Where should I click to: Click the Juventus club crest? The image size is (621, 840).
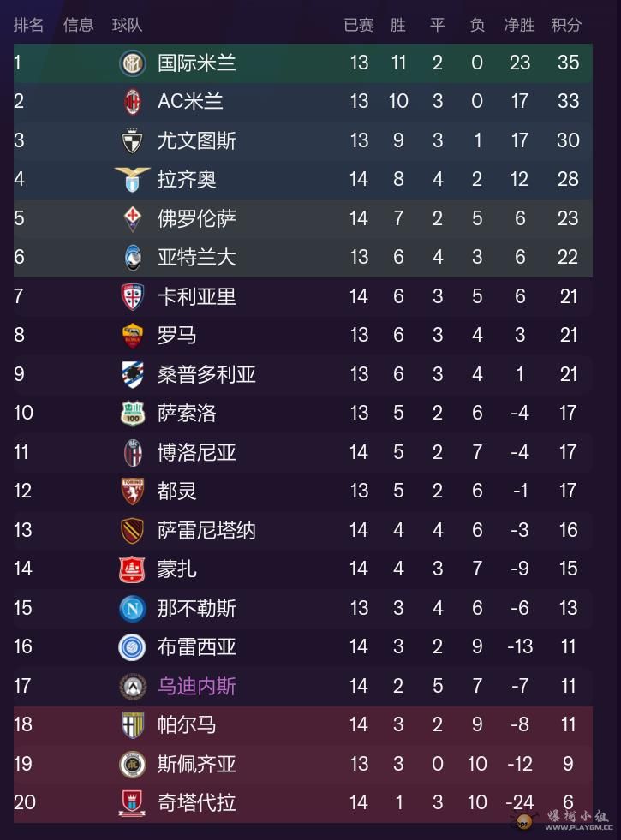[x=132, y=140]
